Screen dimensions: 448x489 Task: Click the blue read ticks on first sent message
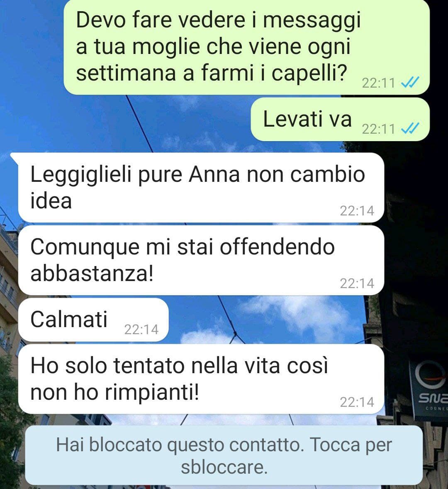[410, 82]
